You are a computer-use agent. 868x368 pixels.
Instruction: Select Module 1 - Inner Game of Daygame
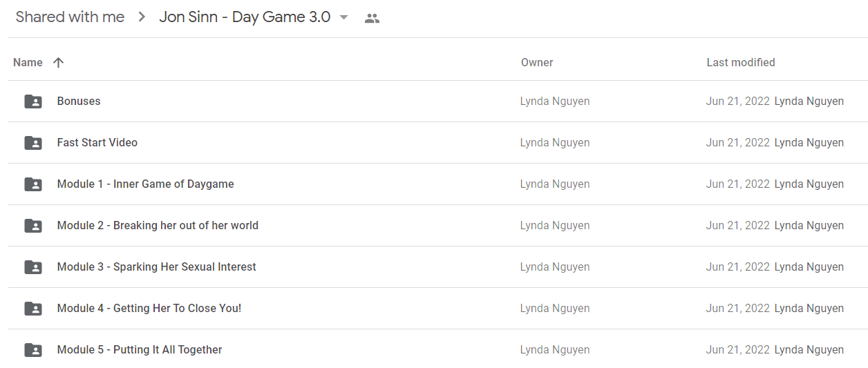[x=438, y=184]
